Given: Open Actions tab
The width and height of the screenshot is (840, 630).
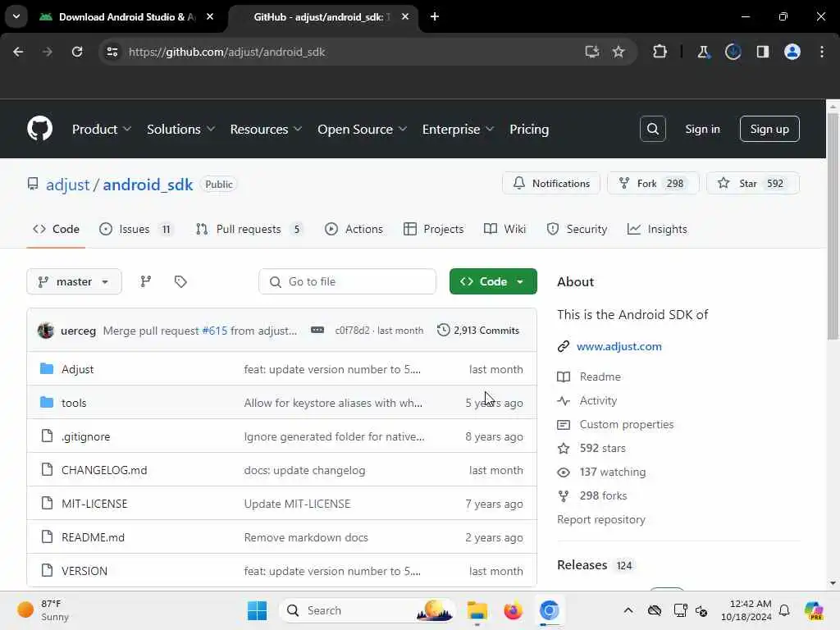Looking at the screenshot, I should (354, 230).
